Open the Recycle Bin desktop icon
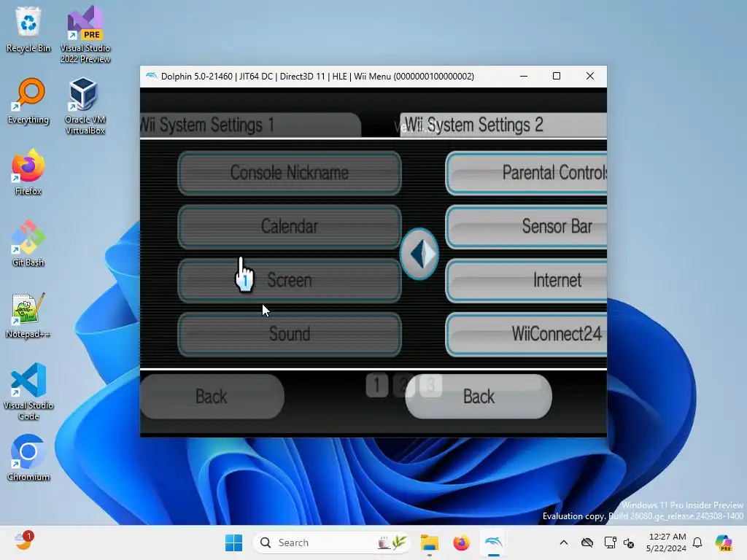Screen dimensions: 747x560 [x=28, y=29]
